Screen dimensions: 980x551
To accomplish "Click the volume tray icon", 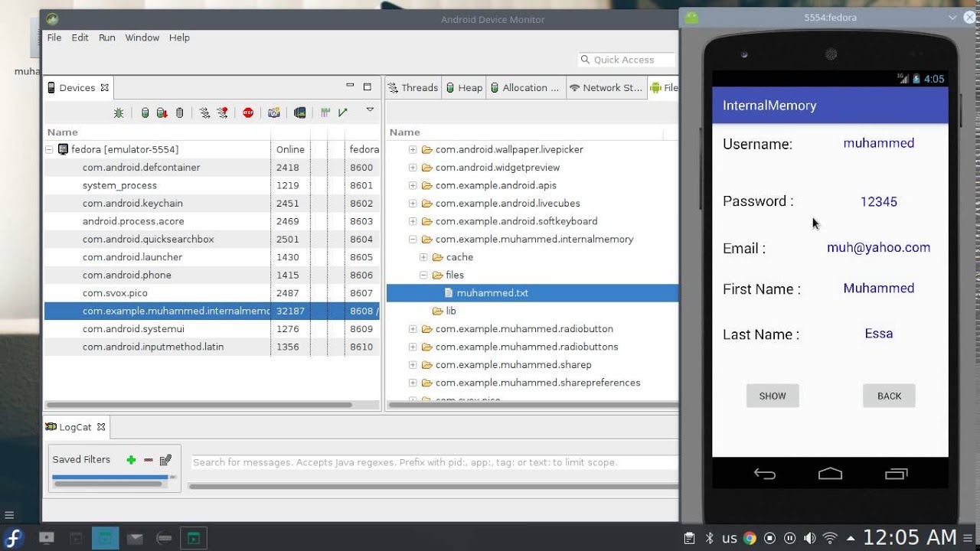I will pos(810,538).
